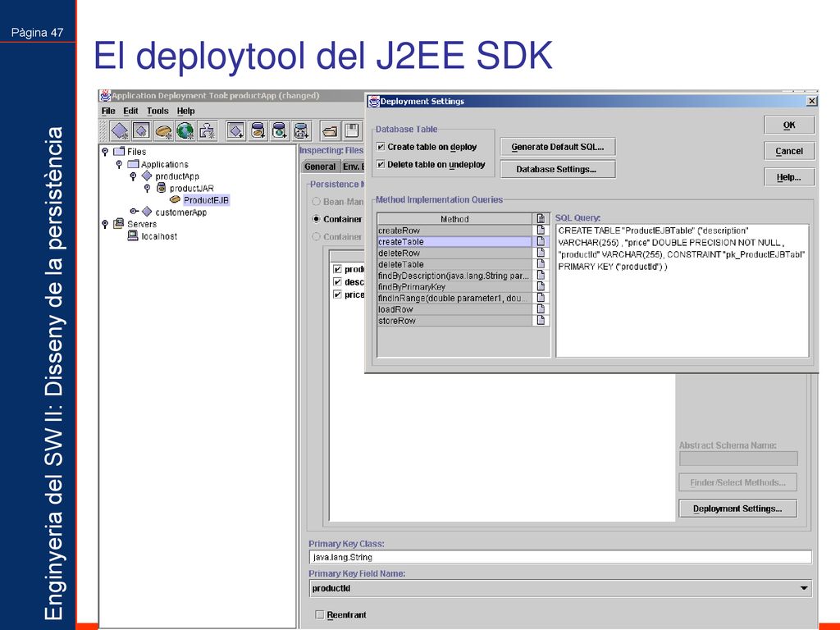Click the Primary Key Class text field
Screen dimensions: 840x630
[559, 557]
